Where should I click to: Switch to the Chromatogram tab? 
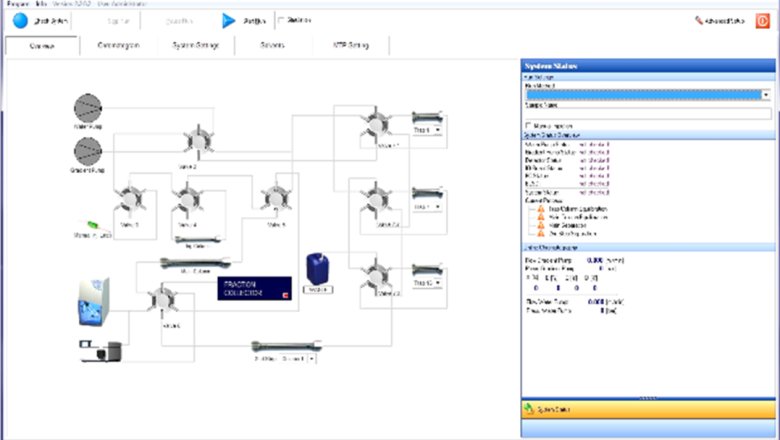[x=118, y=45]
